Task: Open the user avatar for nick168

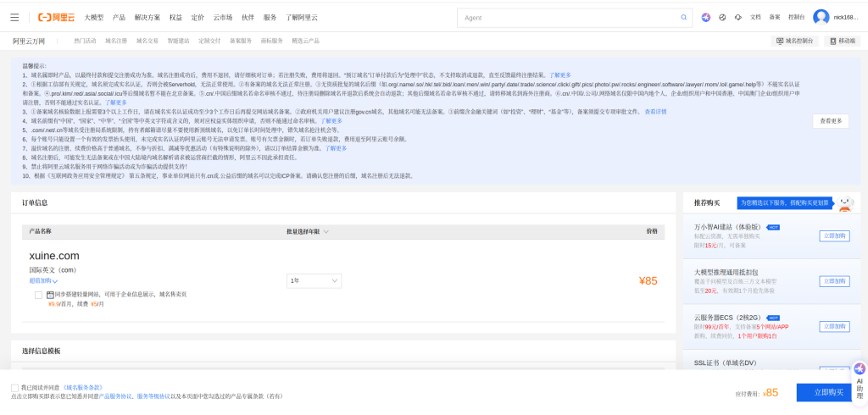Action: coord(821,17)
